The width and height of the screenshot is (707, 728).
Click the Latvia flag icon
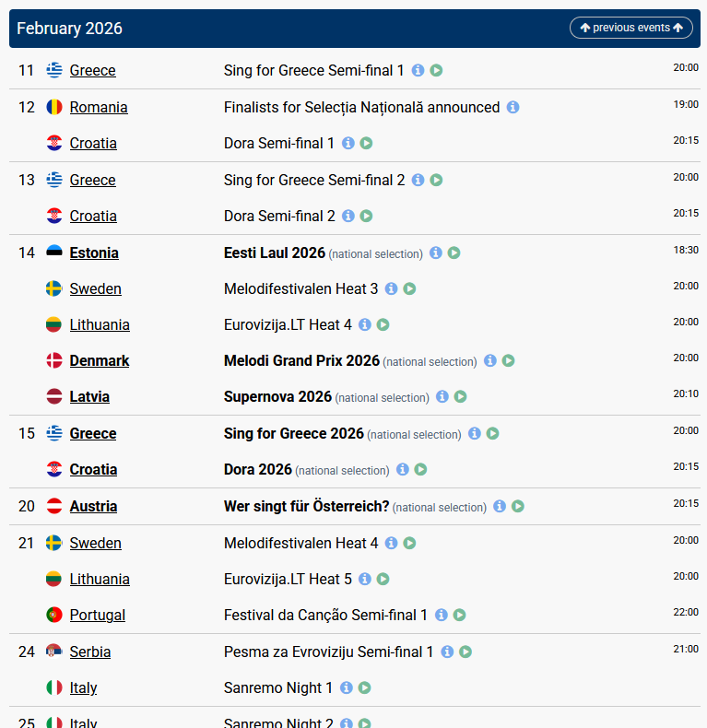54,396
